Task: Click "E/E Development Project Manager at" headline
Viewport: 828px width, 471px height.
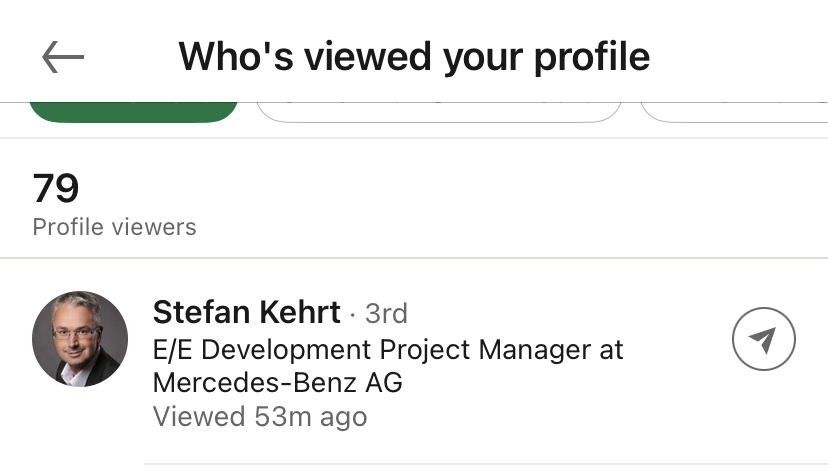Action: tap(388, 350)
